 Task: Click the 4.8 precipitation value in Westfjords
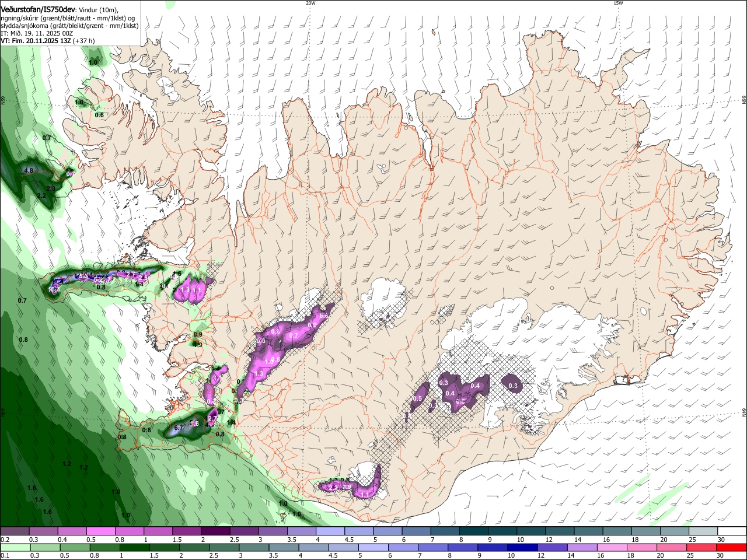[x=29, y=170]
